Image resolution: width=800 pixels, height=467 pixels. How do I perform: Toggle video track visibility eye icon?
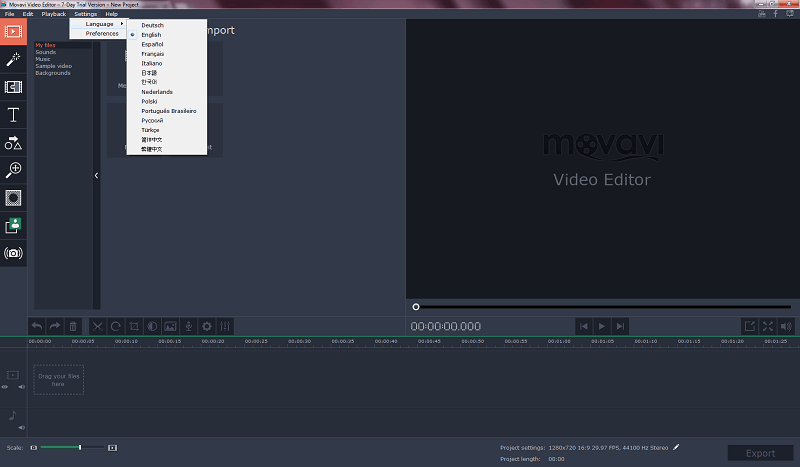5,387
